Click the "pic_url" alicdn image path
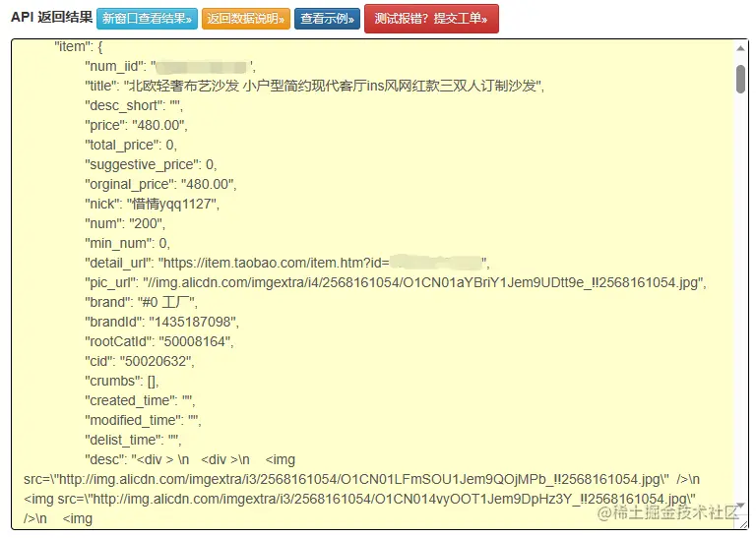Screen dimensions: 756x538 pyautogui.click(x=396, y=282)
